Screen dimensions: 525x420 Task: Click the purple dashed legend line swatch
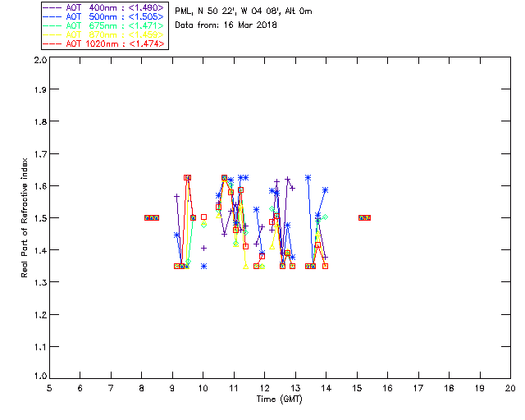[52, 7]
